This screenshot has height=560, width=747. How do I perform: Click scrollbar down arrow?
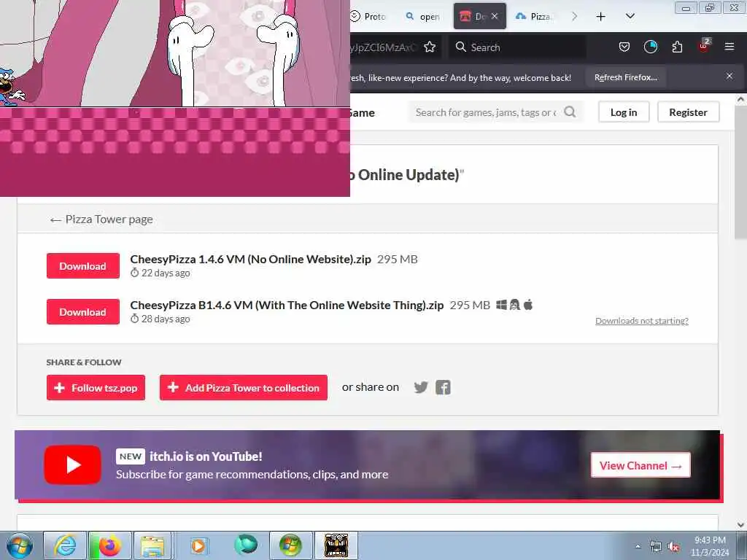point(740,525)
